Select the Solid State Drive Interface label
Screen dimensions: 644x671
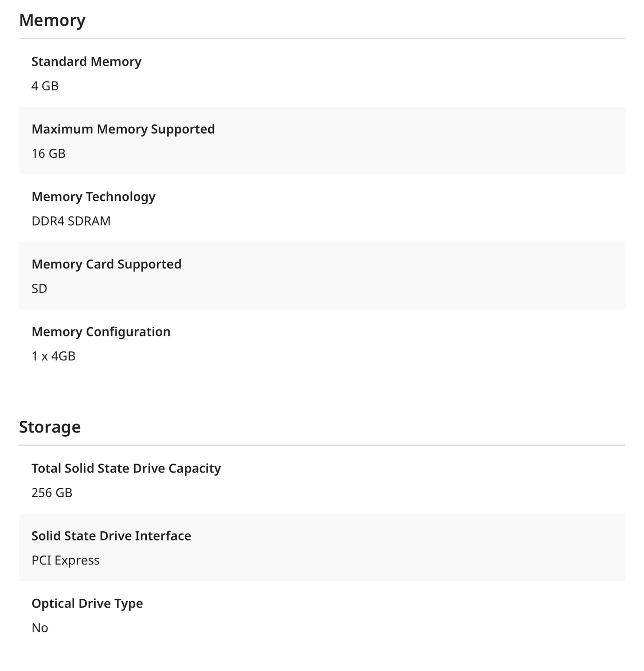tap(111, 536)
